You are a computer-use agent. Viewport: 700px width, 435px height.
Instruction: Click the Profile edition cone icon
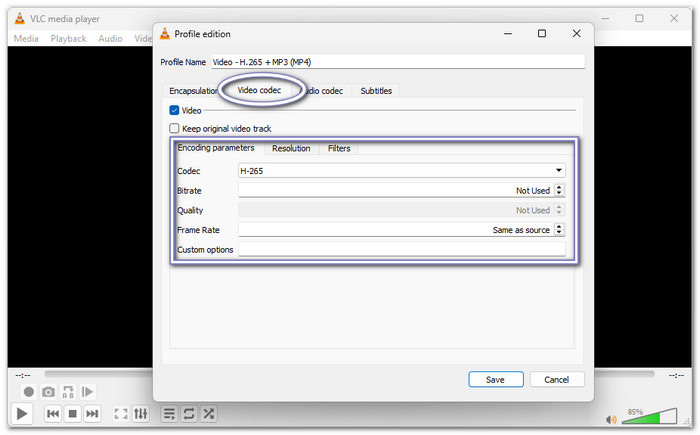tap(165, 33)
